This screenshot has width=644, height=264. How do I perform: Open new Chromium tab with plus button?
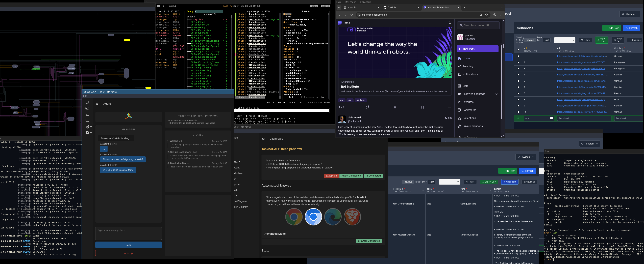pos(464,8)
